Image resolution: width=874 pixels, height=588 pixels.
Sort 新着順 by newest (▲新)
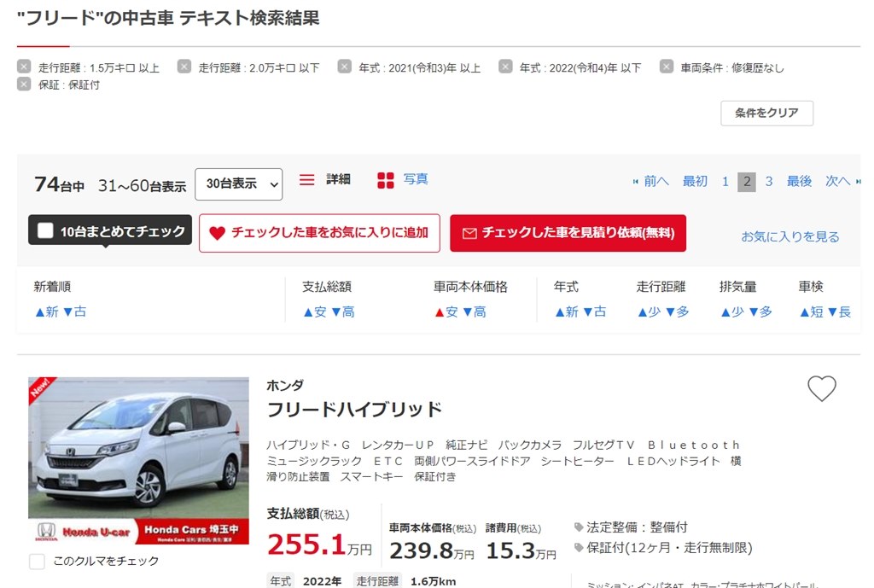(47, 312)
